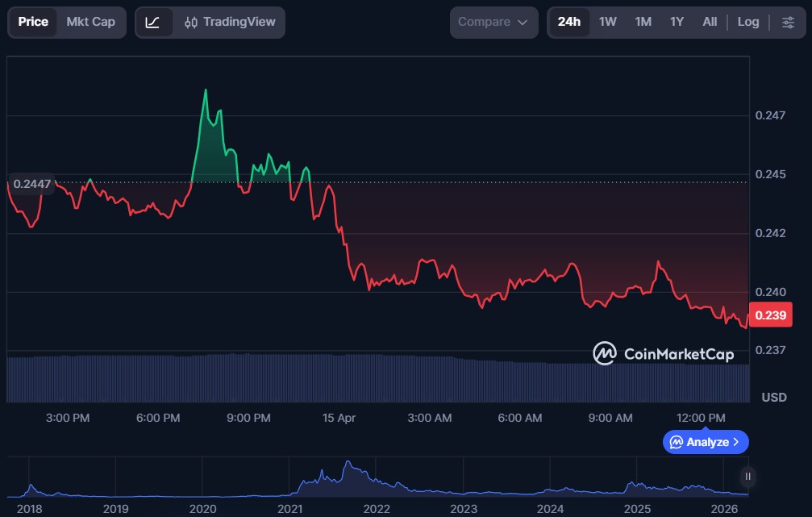Click the 0.2447 opening price label
812x517 pixels.
[x=32, y=184]
